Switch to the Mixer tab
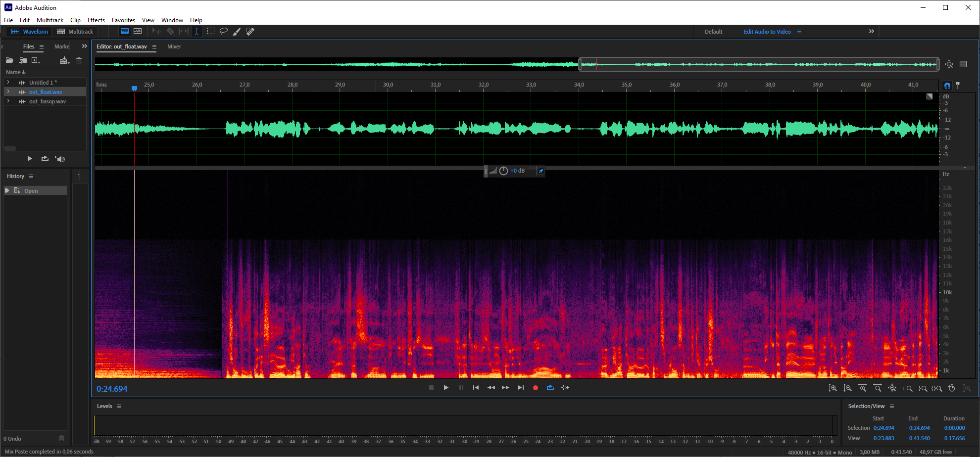Image resolution: width=980 pixels, height=457 pixels. (x=174, y=46)
